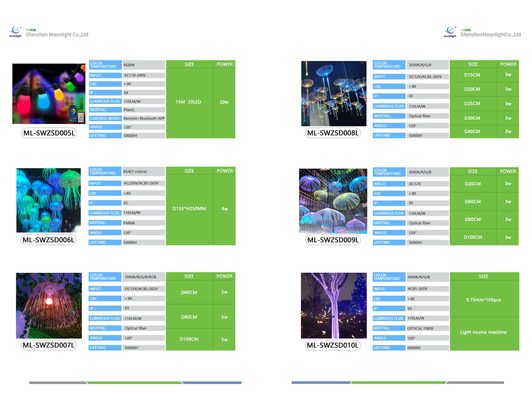
Task: Click the hanging fiber umbrella lights photo
Action: point(334,93)
